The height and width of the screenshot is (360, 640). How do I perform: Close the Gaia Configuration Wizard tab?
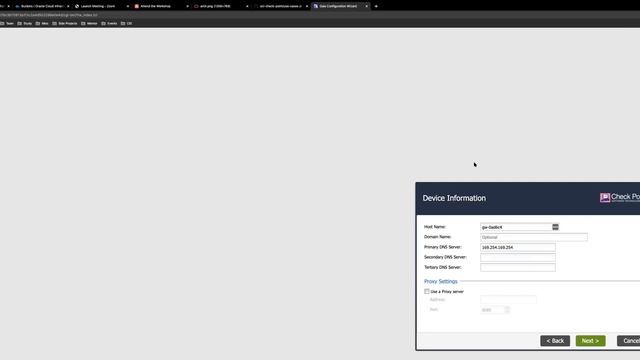[x=367, y=6]
